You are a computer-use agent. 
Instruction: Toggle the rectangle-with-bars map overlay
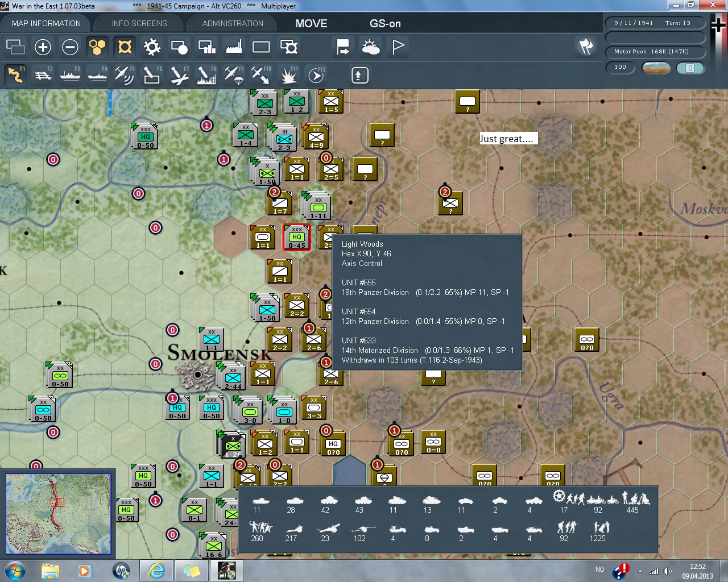[x=206, y=47]
